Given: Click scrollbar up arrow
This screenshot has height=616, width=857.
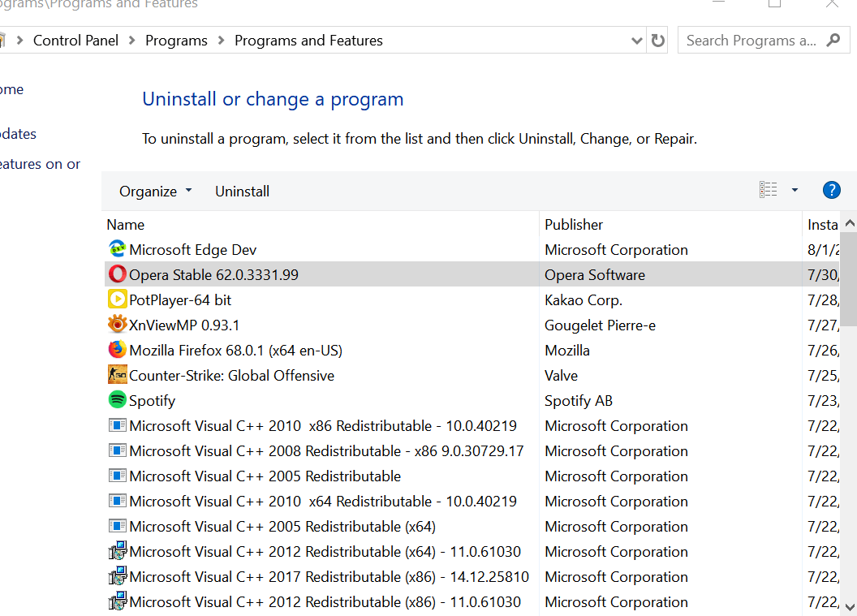Looking at the screenshot, I should [x=850, y=223].
